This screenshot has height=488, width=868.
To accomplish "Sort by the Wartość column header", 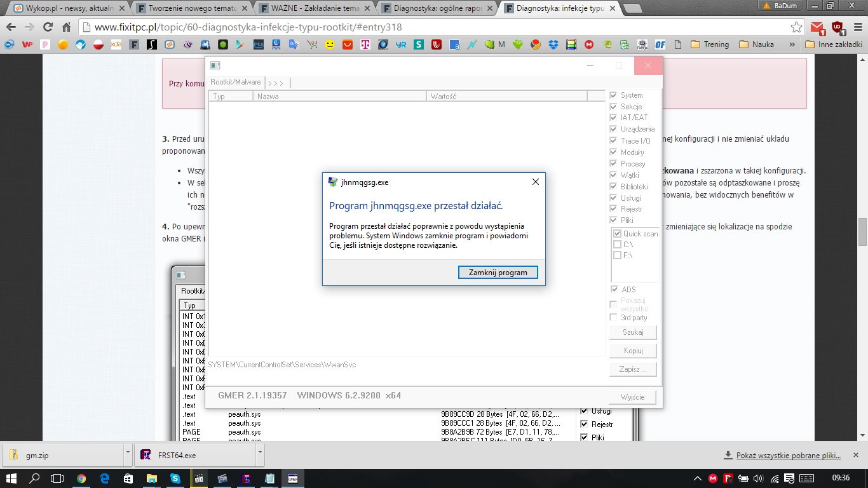I will (506, 97).
